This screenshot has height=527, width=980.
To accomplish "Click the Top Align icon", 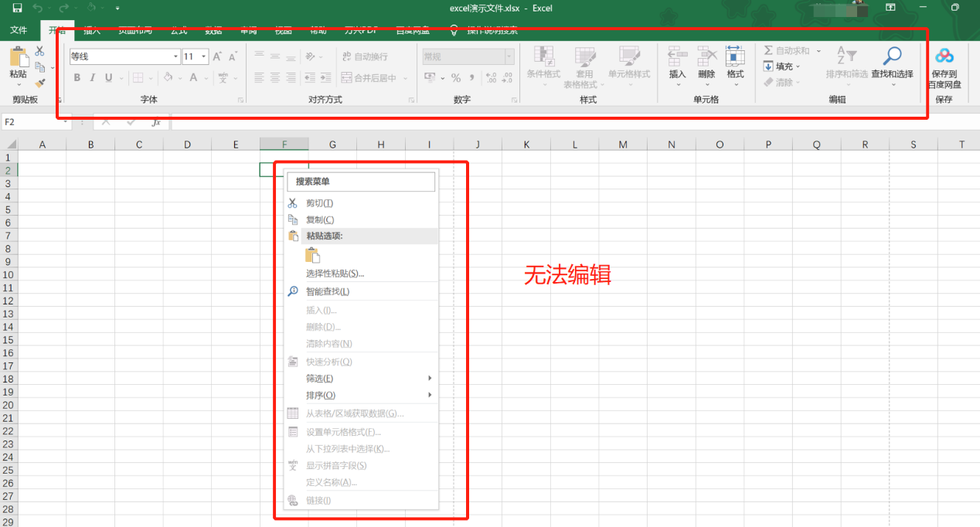I will pyautogui.click(x=260, y=56).
